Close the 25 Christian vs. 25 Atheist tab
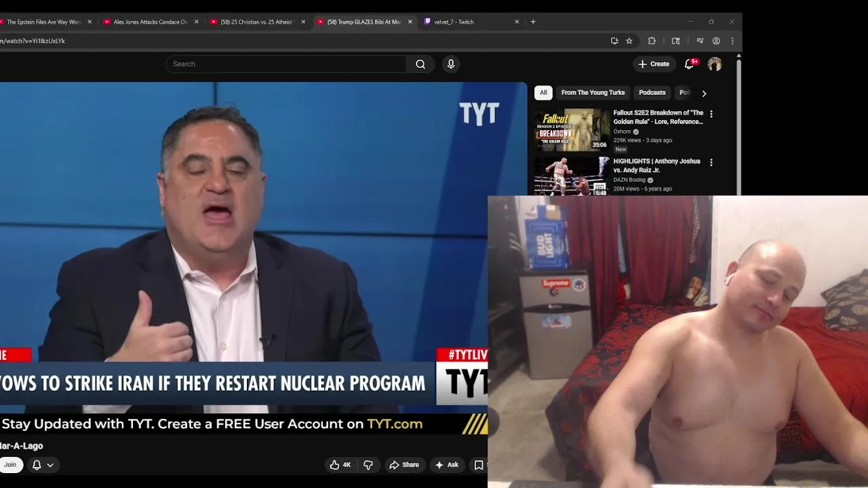 click(x=303, y=22)
